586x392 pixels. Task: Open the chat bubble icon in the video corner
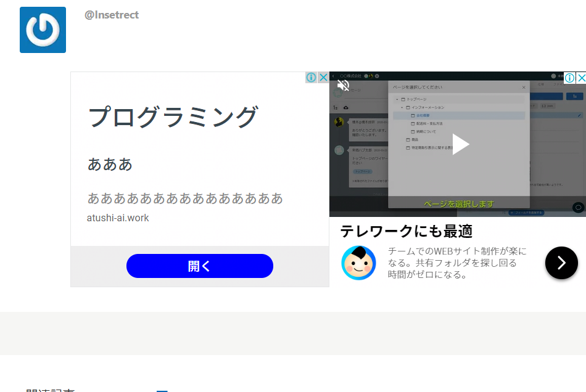coord(577,208)
